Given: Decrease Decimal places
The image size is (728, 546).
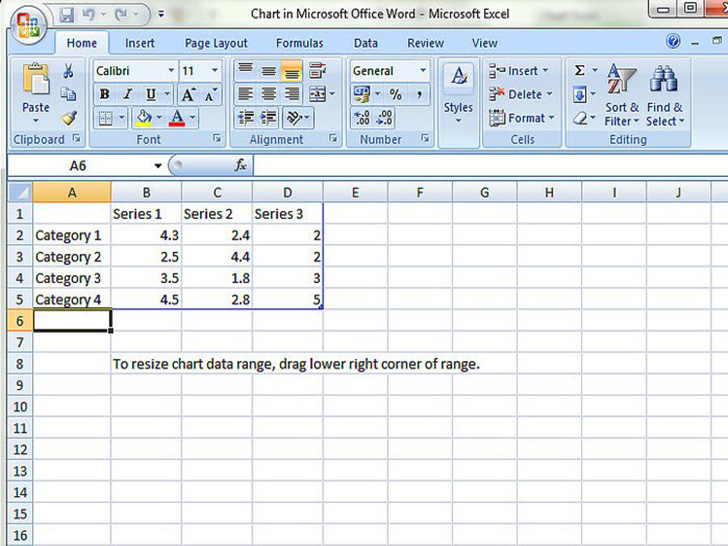Looking at the screenshot, I should point(384,118).
